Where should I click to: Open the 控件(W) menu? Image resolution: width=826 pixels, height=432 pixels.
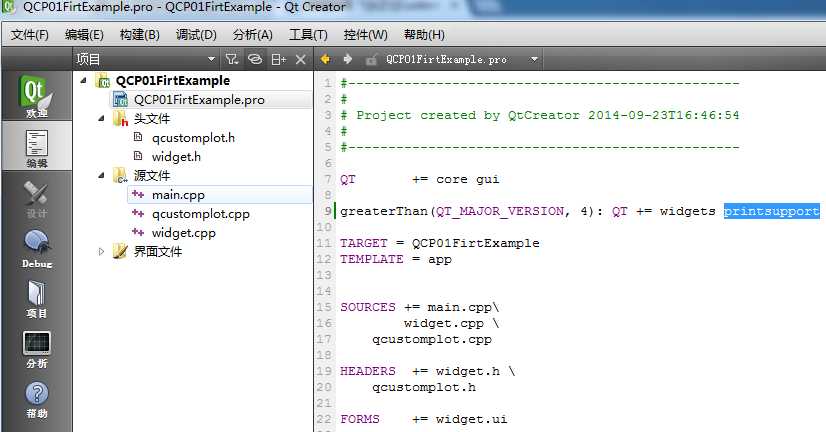click(x=365, y=35)
